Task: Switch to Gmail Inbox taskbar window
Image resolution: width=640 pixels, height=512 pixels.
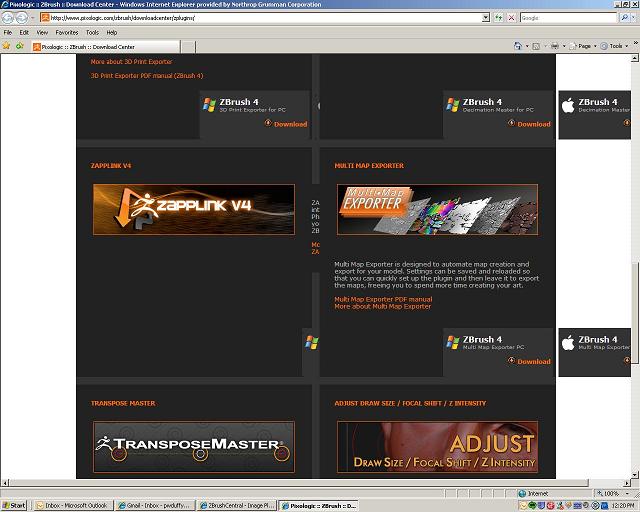Action: pyautogui.click(x=155, y=505)
